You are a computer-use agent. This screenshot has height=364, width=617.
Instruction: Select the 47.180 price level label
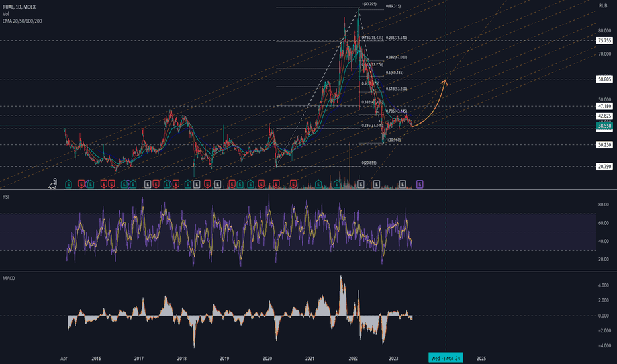[604, 107]
